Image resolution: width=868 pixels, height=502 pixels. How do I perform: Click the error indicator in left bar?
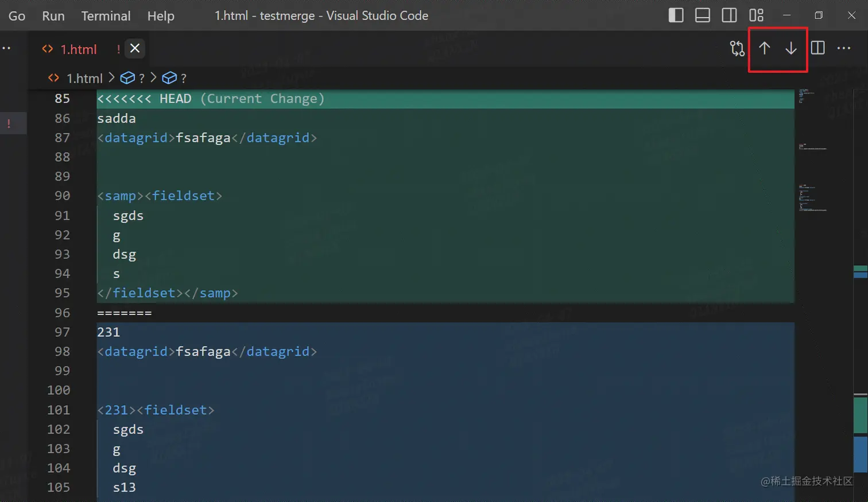pos(9,123)
